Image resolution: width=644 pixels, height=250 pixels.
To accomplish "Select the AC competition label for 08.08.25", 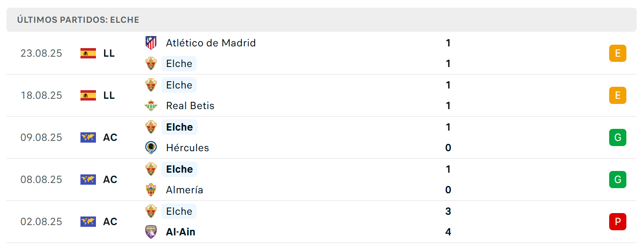I will tap(110, 180).
